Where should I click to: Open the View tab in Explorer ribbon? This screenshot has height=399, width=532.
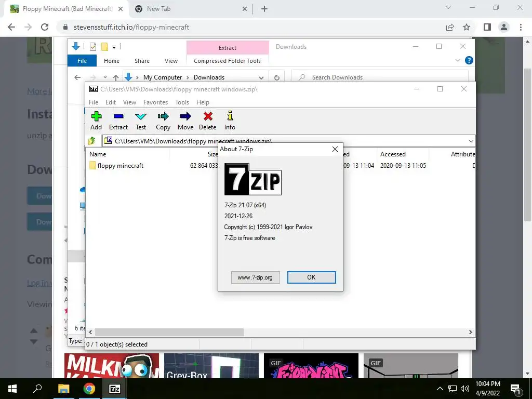[x=171, y=61]
